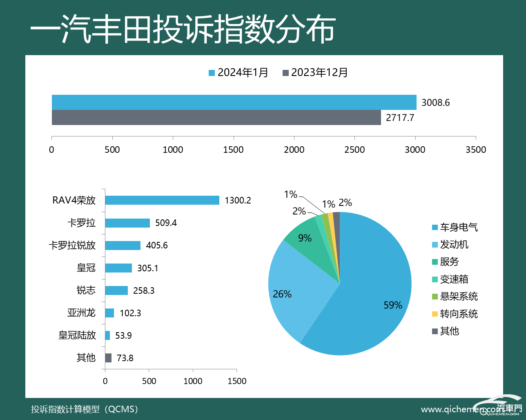
Task: Click the value label 1300.2
Action: (x=238, y=201)
